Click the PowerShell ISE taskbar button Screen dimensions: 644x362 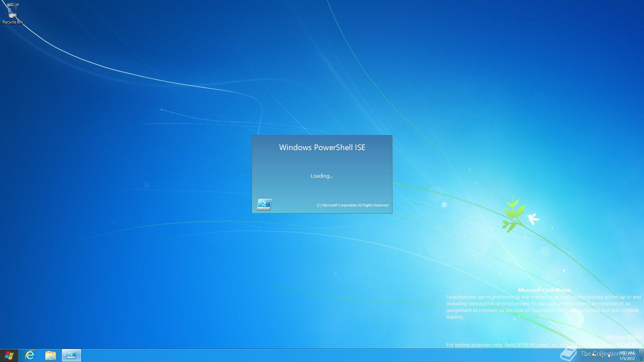[x=71, y=355]
